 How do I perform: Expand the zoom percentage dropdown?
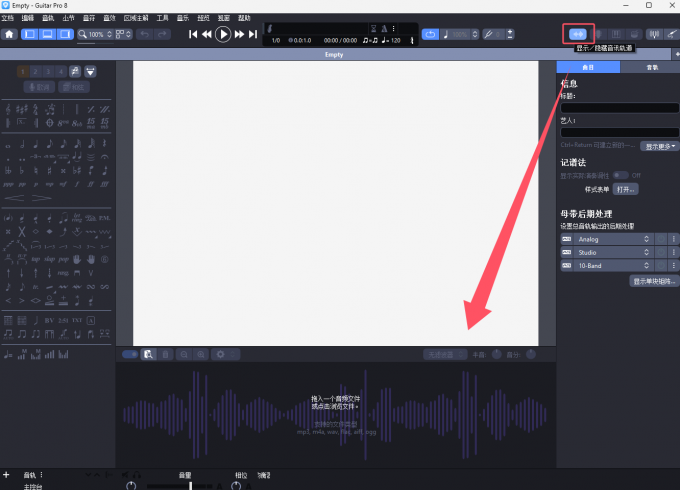click(108, 34)
